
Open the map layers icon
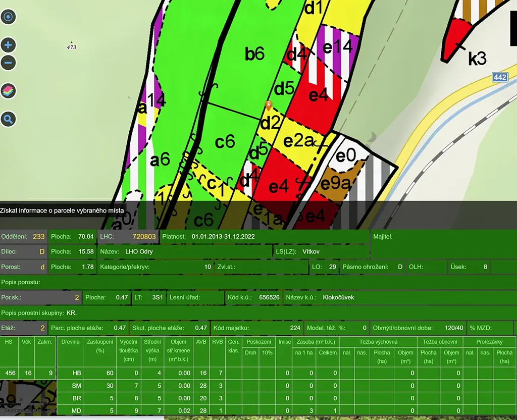[x=8, y=91]
